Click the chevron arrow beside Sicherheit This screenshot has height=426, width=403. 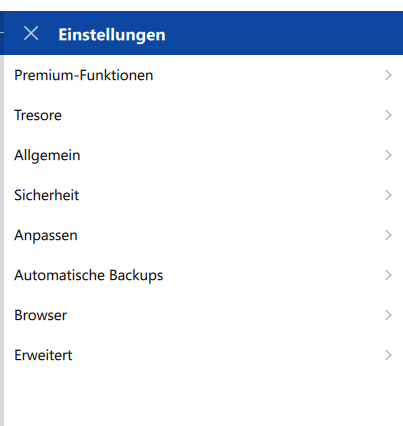tap(388, 195)
